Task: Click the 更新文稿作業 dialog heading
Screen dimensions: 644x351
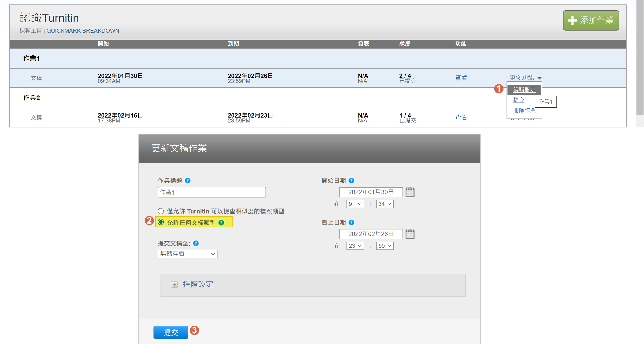Action: pos(179,148)
